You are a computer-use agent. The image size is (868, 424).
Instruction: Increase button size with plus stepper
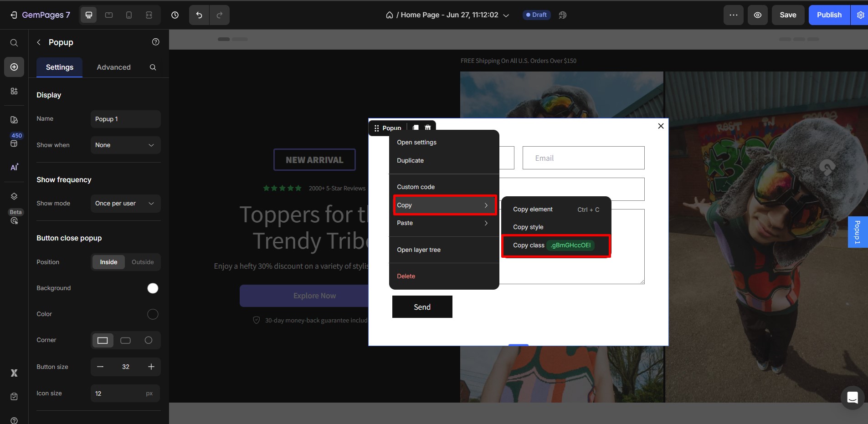[x=151, y=367]
